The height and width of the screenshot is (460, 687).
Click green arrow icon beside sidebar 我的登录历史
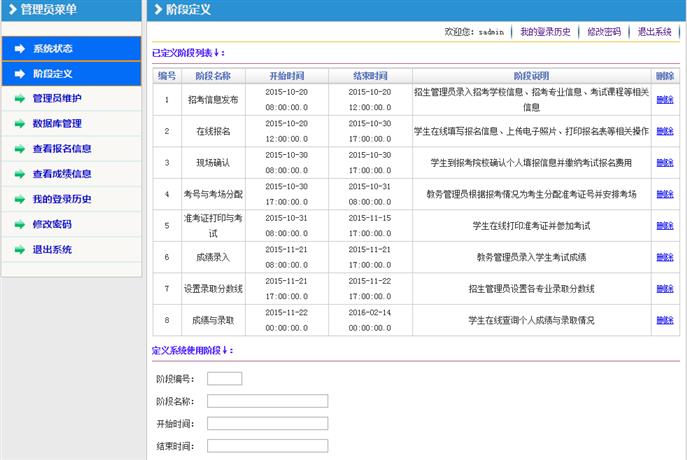pos(20,199)
